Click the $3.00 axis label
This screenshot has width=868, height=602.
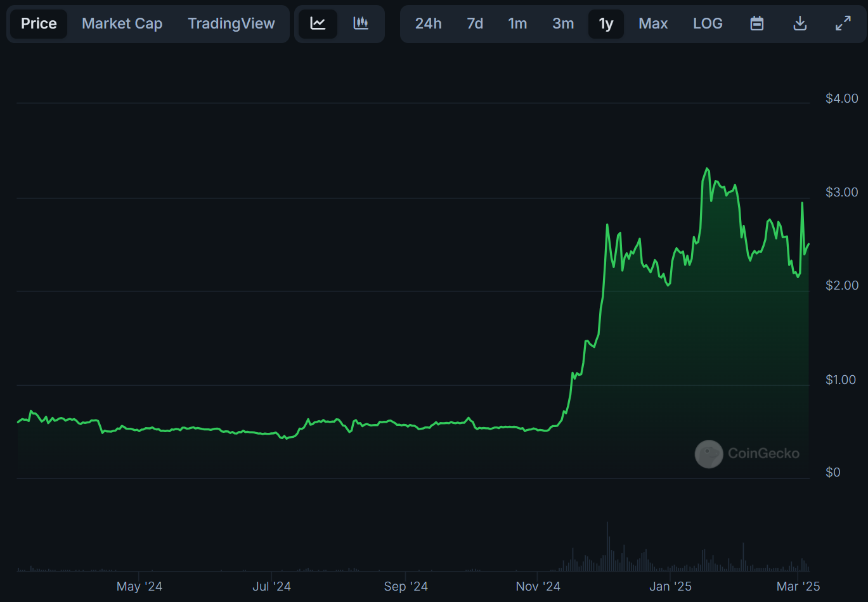pyautogui.click(x=842, y=192)
